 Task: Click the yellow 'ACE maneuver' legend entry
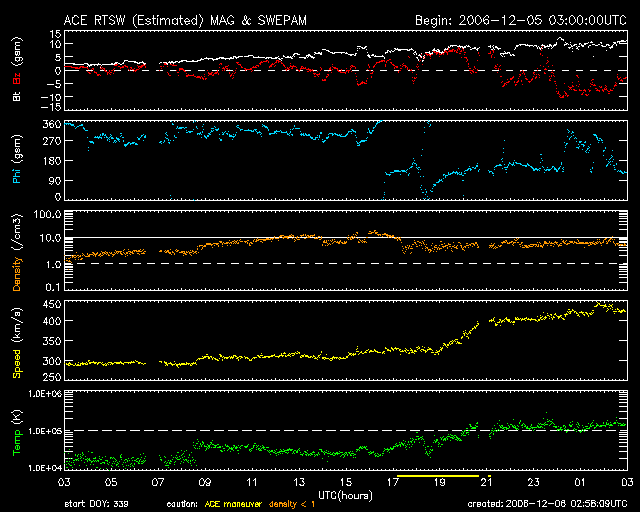click(x=233, y=504)
